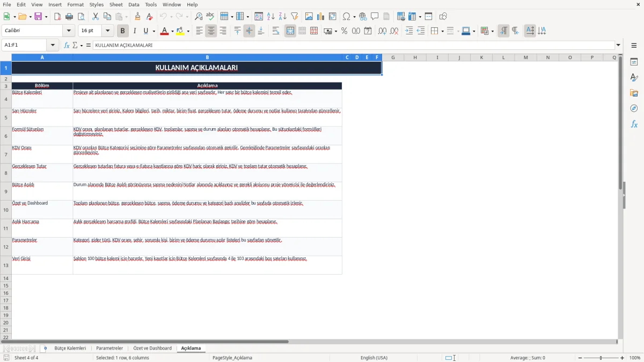The image size is (644, 362).
Task: Switch to Parametreler sheet tab
Action: 109,348
